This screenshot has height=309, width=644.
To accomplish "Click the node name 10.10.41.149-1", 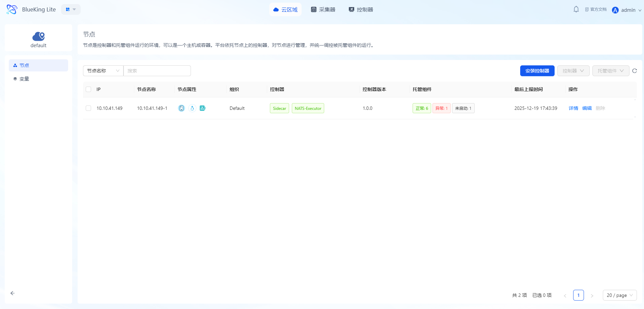I will (x=152, y=108).
